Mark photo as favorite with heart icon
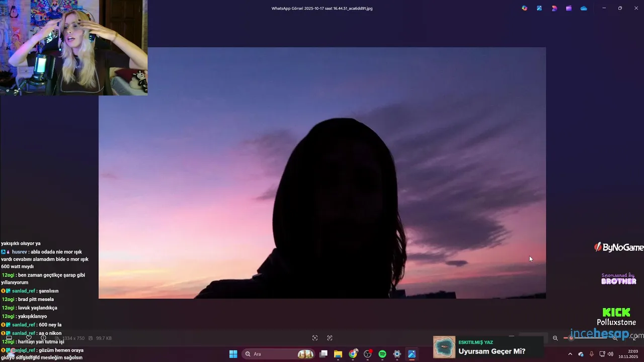This screenshot has width=644, height=362. pyautogui.click(x=29, y=338)
